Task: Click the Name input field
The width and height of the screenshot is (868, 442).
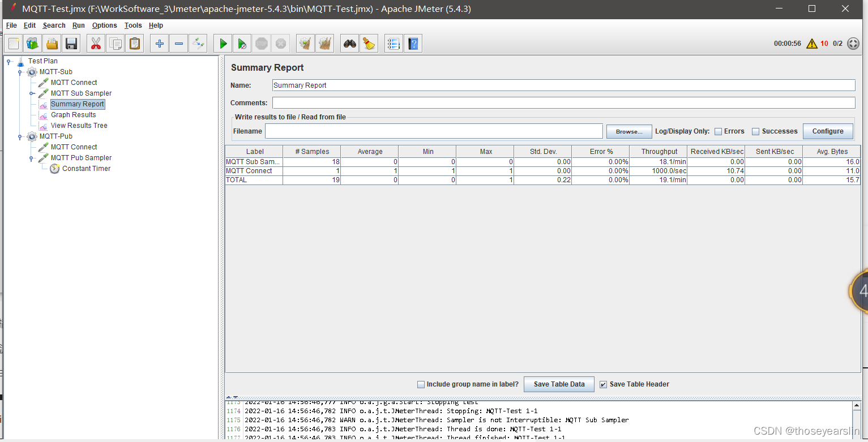Action: 563,85
